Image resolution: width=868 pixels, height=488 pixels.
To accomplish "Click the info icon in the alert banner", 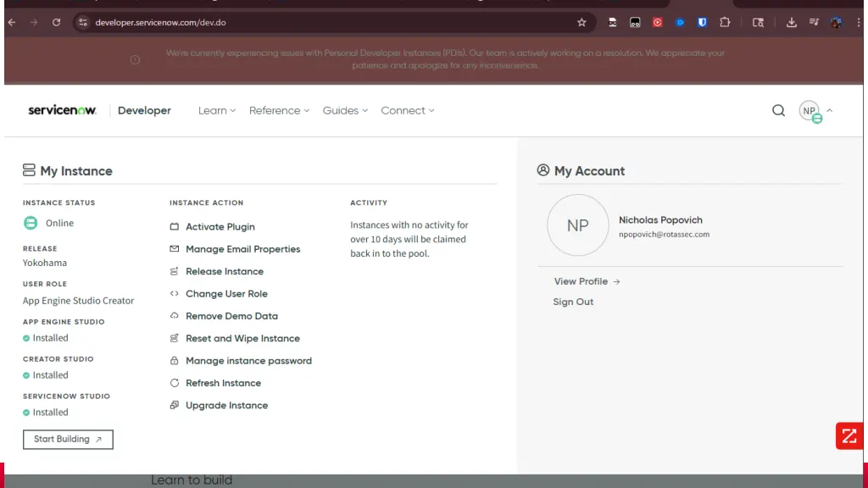I will click(135, 60).
